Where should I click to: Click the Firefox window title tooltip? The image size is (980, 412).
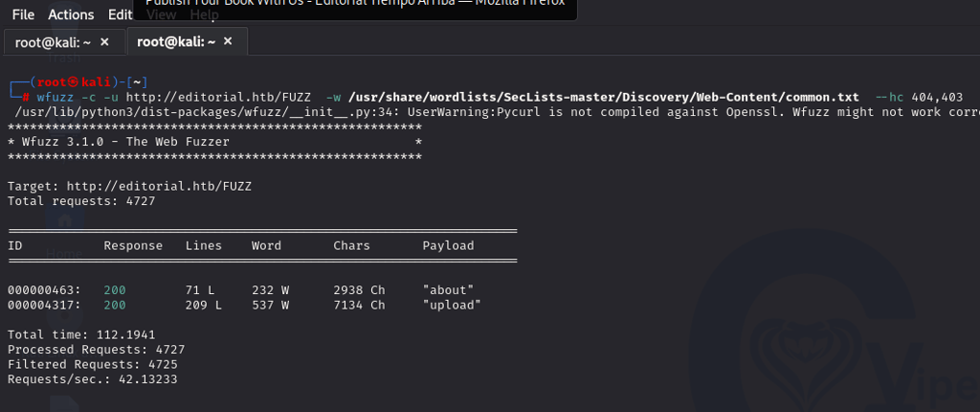(354, 6)
